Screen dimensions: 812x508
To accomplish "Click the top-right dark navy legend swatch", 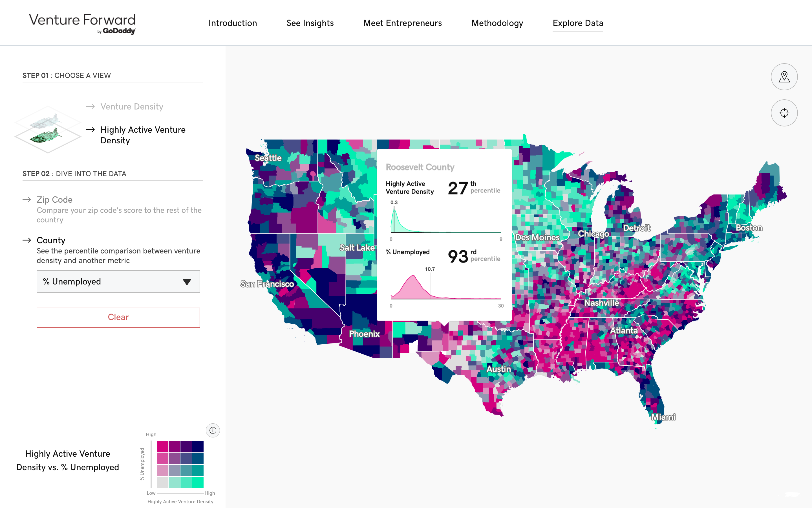I will [198, 447].
